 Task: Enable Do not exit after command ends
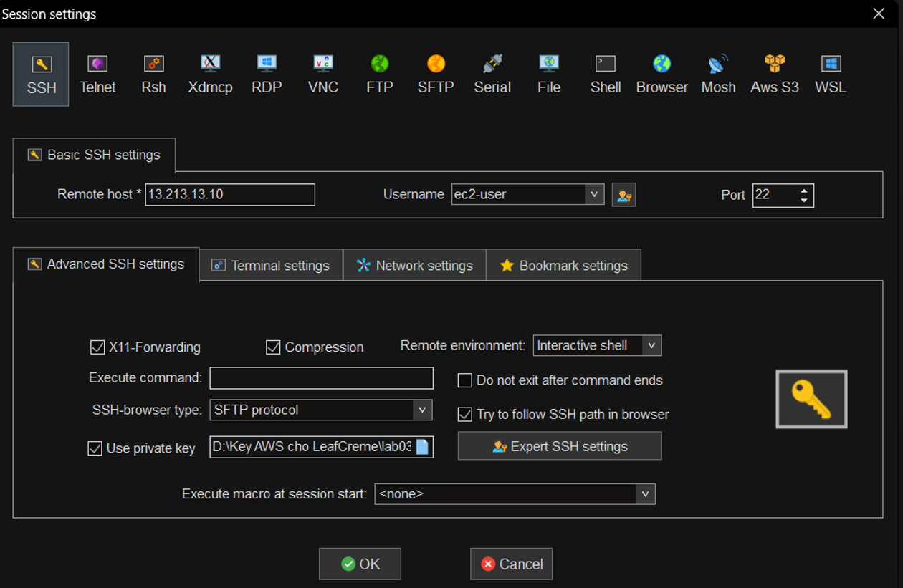(x=465, y=380)
